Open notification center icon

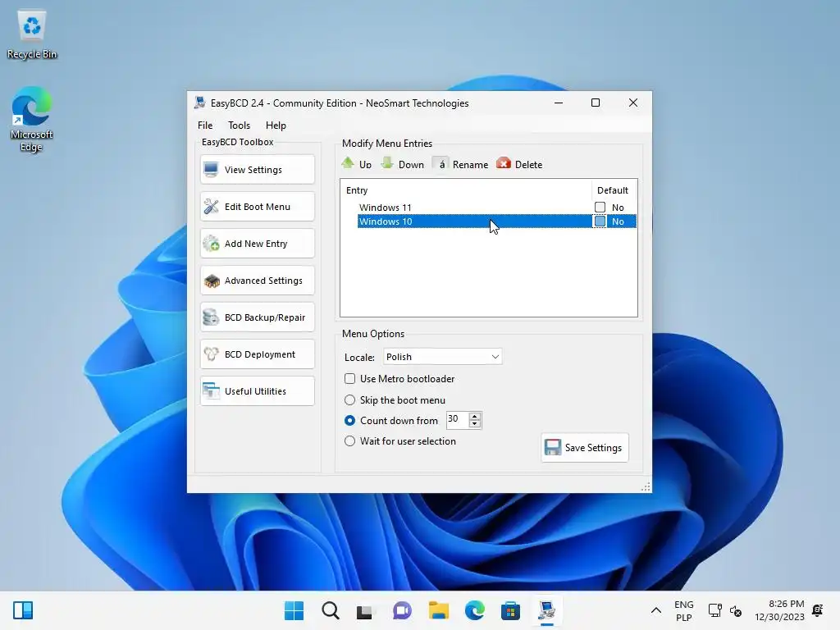818,610
